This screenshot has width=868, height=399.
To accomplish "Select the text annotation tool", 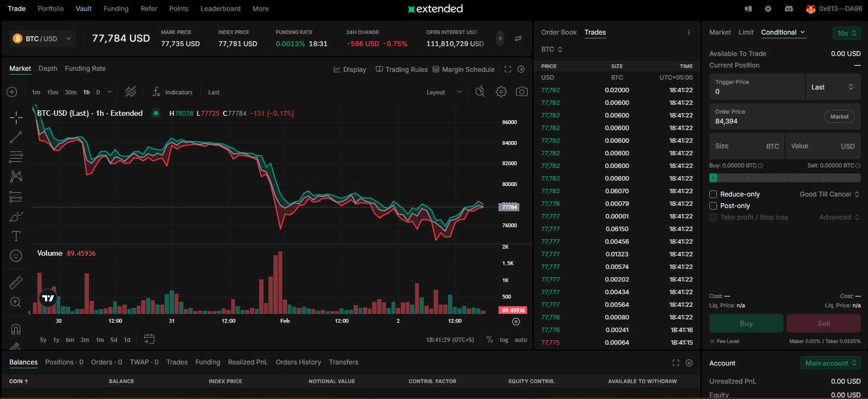I will [16, 236].
